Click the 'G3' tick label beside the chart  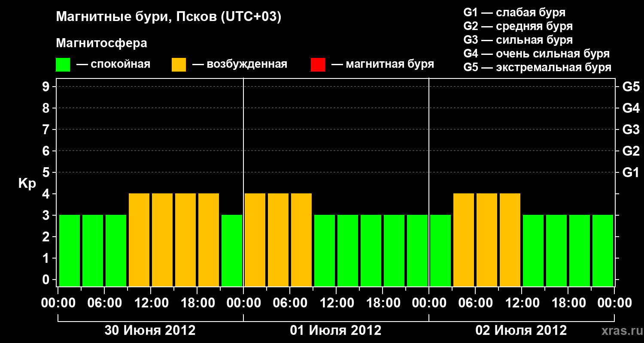[x=631, y=129]
